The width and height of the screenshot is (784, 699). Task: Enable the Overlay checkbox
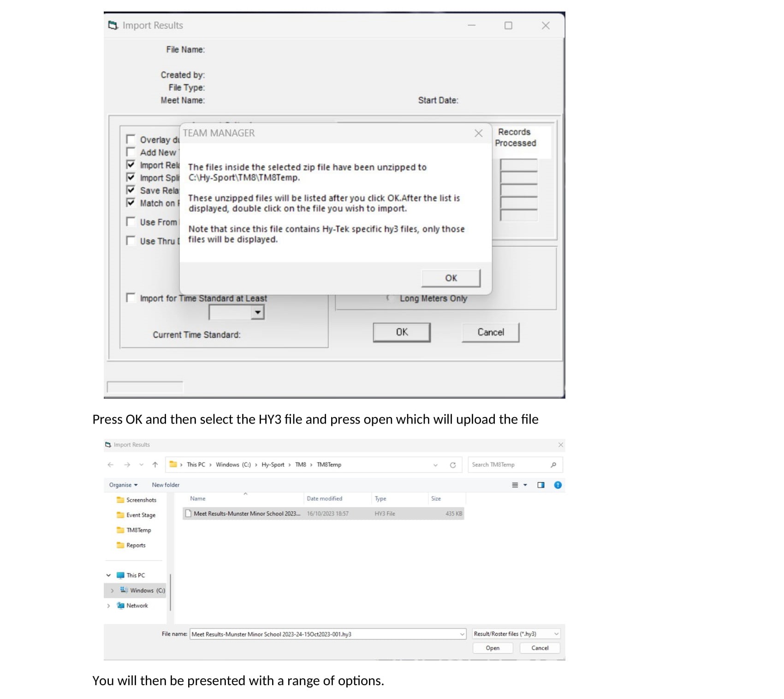pyautogui.click(x=131, y=139)
